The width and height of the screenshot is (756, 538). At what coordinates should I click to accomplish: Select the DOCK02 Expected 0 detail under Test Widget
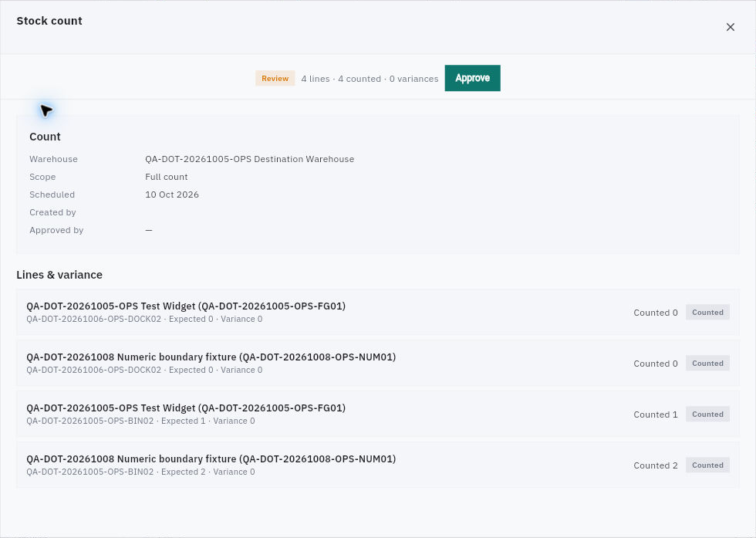click(x=144, y=319)
